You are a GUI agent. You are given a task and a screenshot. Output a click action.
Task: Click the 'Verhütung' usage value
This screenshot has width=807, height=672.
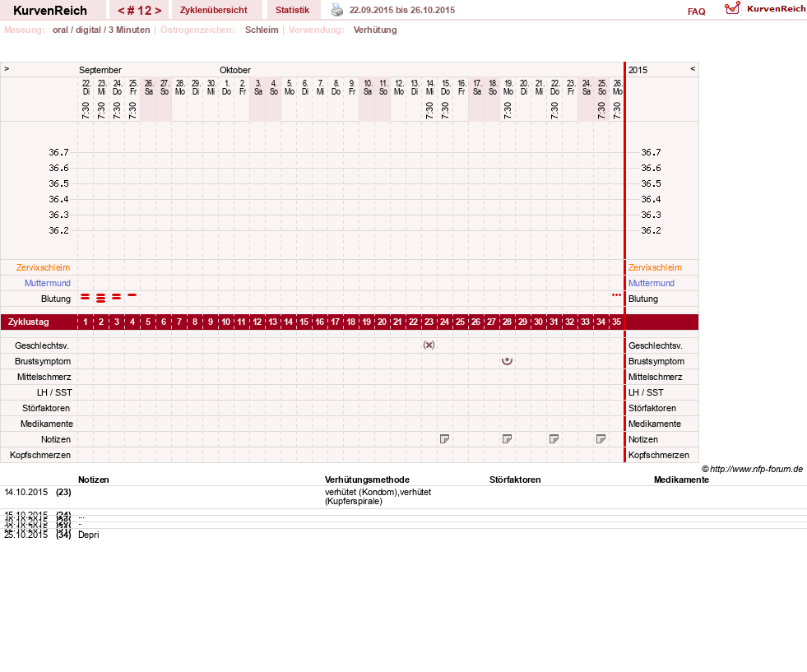click(x=375, y=30)
